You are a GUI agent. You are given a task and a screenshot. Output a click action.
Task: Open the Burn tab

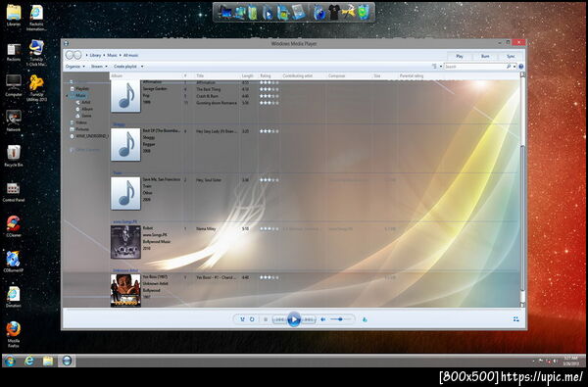tap(485, 56)
